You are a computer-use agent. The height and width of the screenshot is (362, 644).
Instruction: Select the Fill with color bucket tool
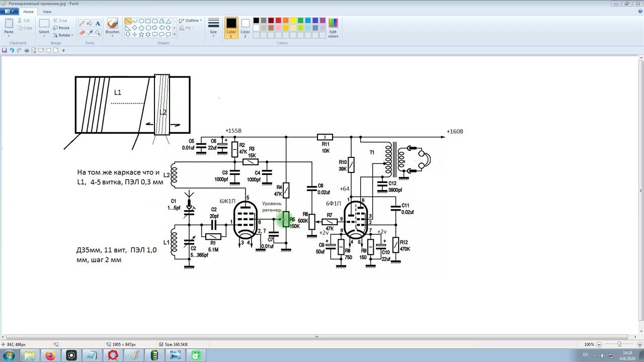[90, 23]
